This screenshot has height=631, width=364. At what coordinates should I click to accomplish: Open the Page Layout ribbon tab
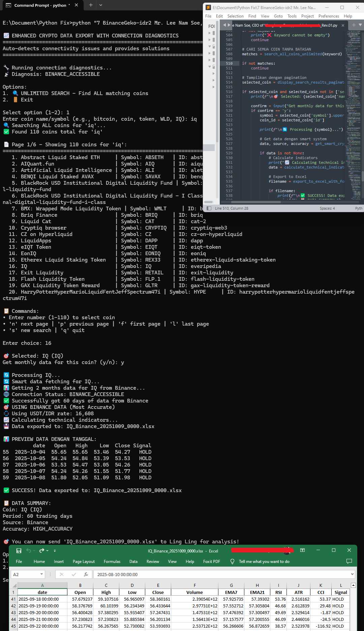[84, 561]
